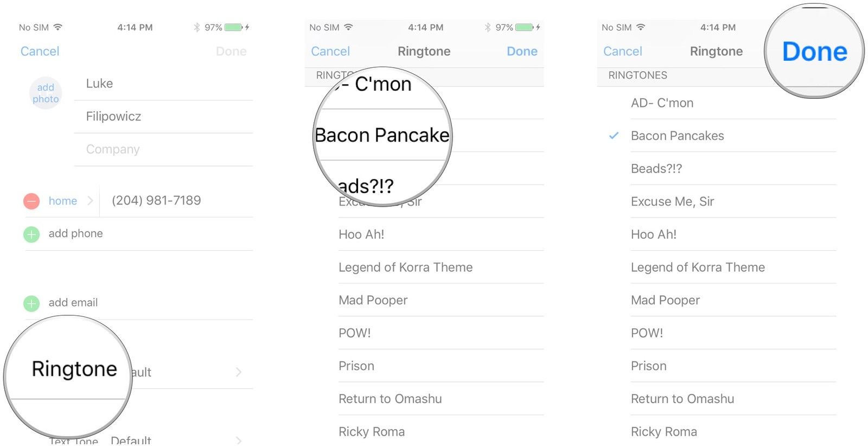Click the battery icon on the middle screen
868x446 pixels.
(524, 27)
